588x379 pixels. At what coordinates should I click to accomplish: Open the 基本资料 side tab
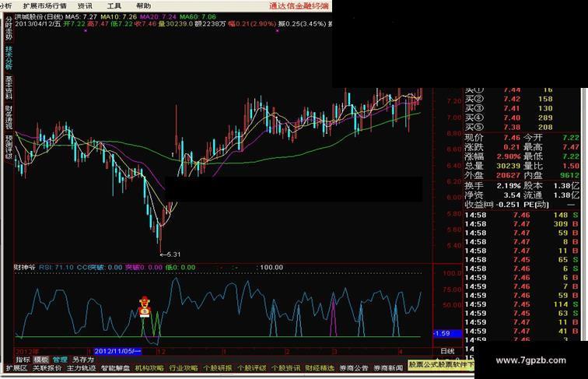pyautogui.click(x=9, y=87)
